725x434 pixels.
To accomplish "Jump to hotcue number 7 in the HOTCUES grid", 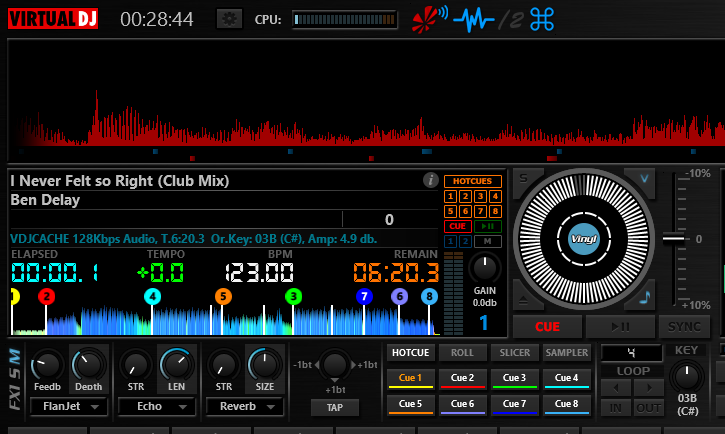I will coord(480,211).
